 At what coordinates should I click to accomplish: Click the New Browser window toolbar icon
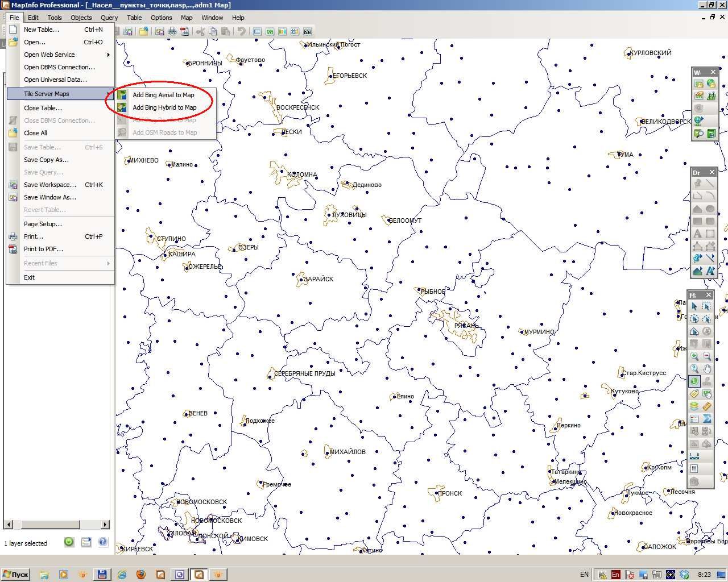point(257,31)
